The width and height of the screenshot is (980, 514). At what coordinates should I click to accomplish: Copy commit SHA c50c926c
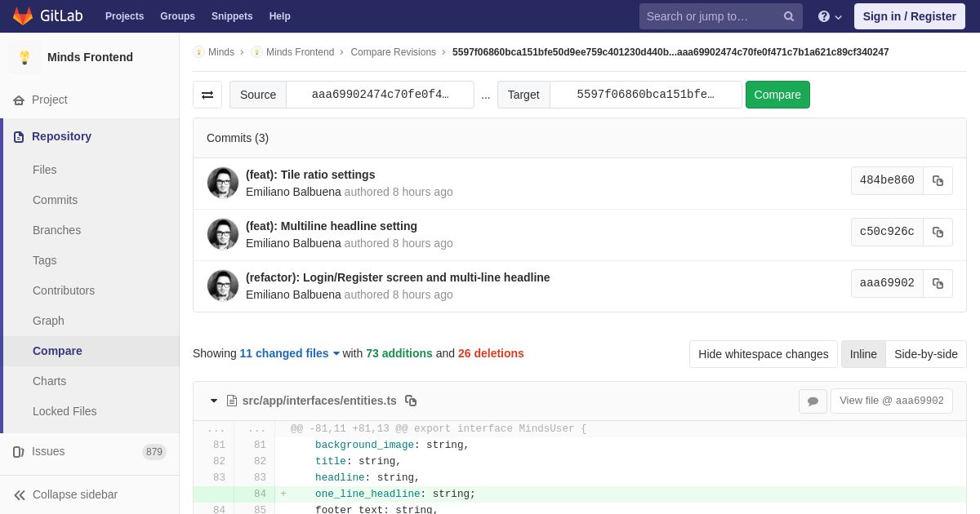(938, 232)
